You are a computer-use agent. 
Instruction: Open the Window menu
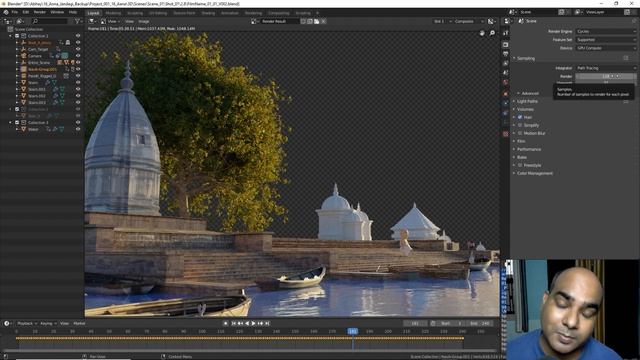click(x=57, y=12)
